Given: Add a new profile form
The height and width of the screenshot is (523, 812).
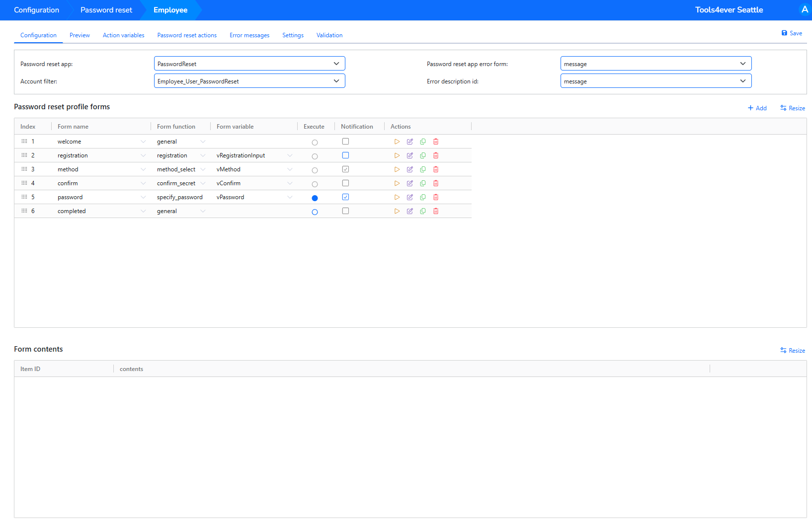Looking at the screenshot, I should pyautogui.click(x=757, y=108).
